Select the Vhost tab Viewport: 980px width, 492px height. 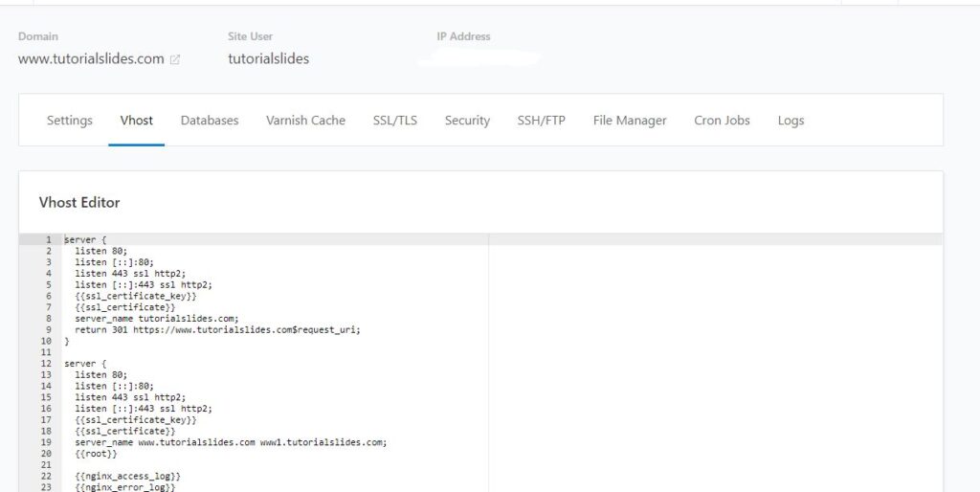point(136,120)
